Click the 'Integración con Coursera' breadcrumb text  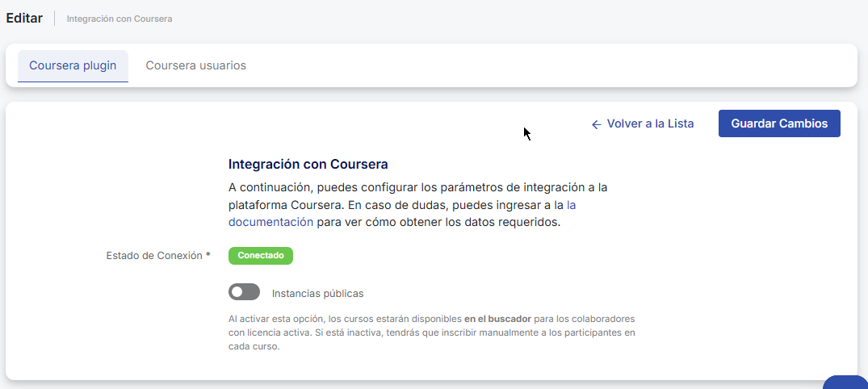tap(120, 19)
